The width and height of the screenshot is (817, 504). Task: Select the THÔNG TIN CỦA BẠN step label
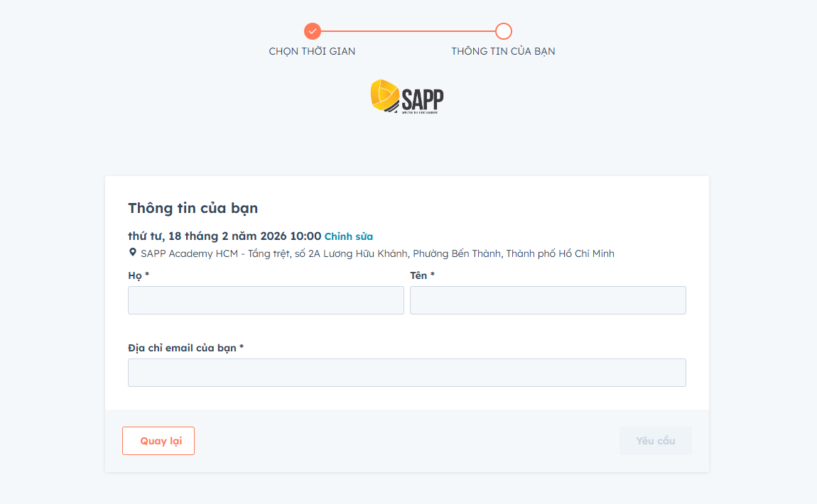pyautogui.click(x=503, y=51)
